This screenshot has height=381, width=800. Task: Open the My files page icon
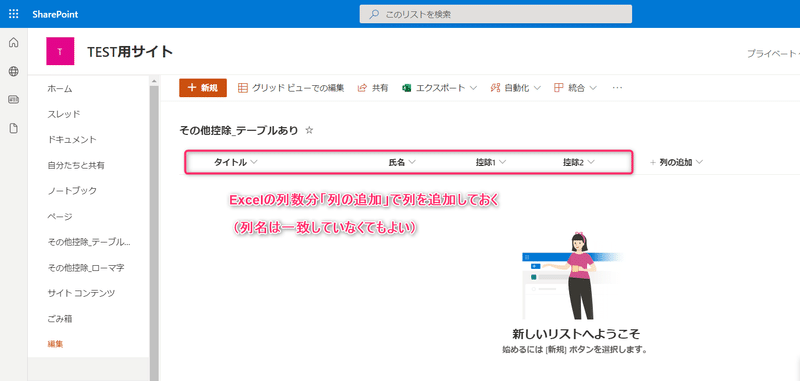(14, 129)
